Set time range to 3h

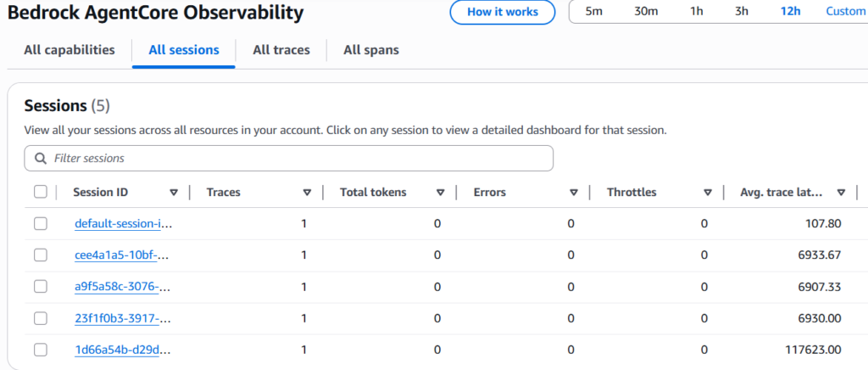tap(742, 12)
